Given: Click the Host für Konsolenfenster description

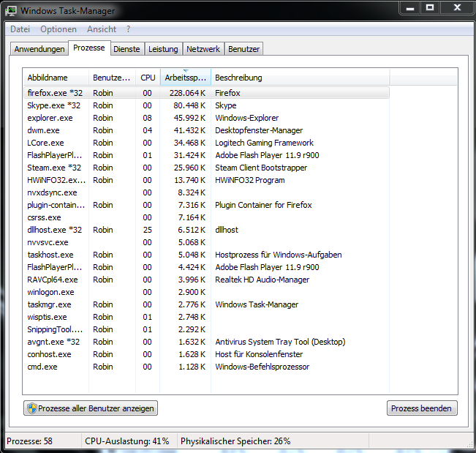Looking at the screenshot, I should point(259,354).
